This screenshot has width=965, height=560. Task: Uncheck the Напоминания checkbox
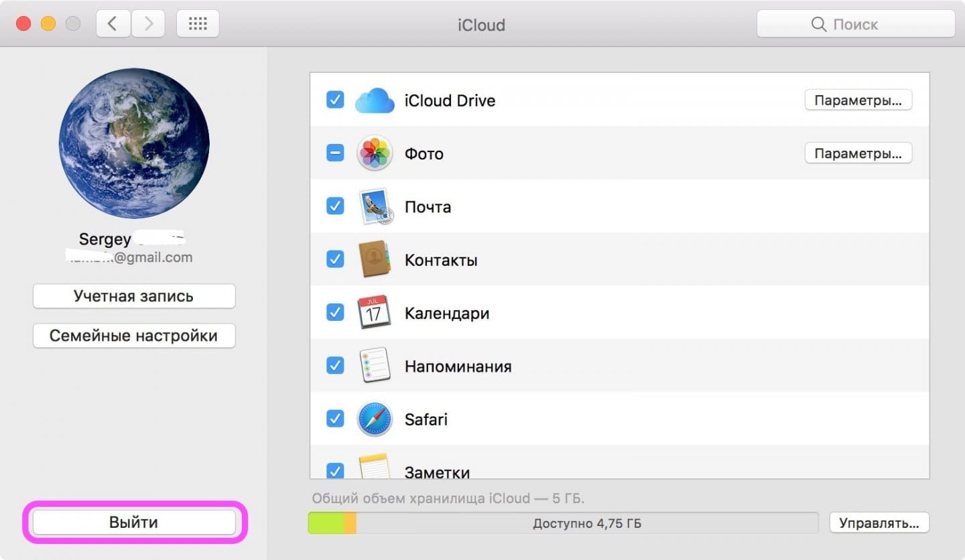pyautogui.click(x=335, y=366)
